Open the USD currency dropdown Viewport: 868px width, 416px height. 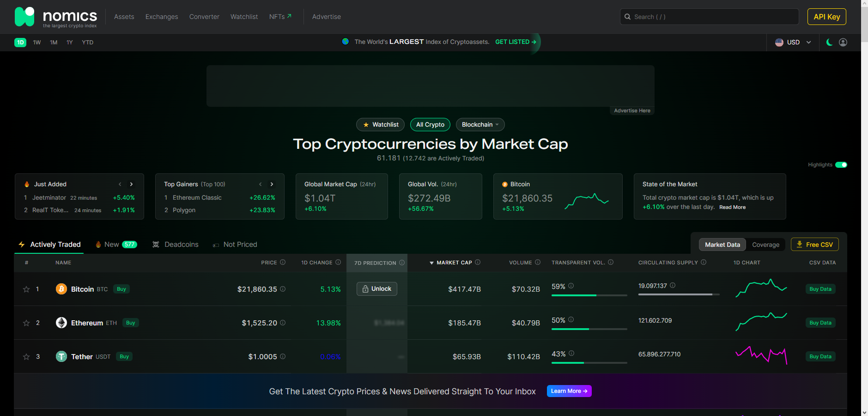[x=793, y=42]
